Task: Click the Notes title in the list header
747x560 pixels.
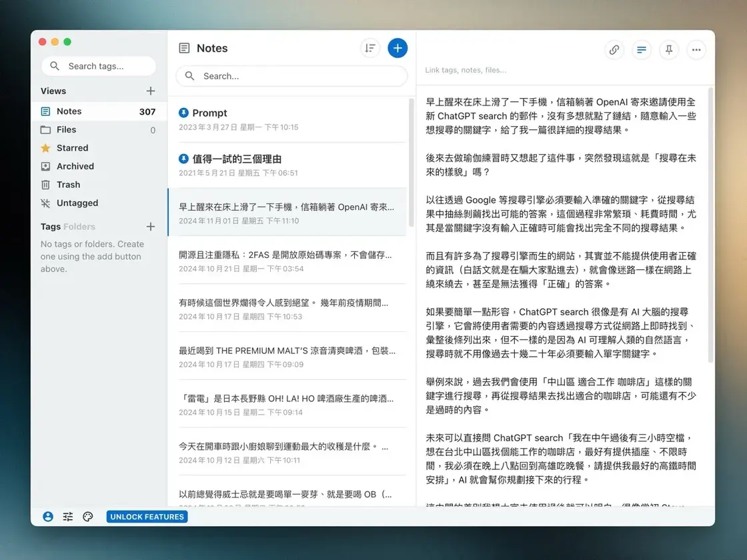Action: tap(212, 48)
